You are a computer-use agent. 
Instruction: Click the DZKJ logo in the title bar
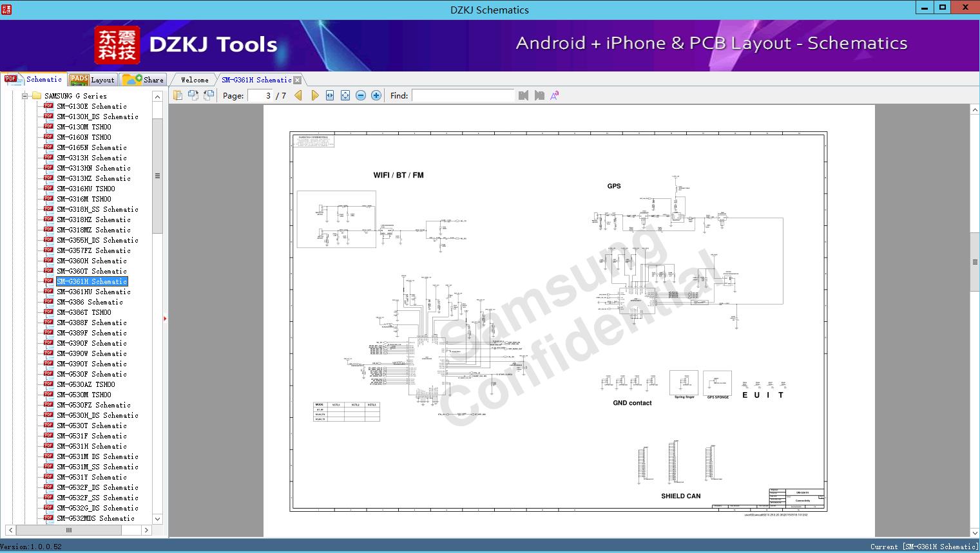click(7, 9)
